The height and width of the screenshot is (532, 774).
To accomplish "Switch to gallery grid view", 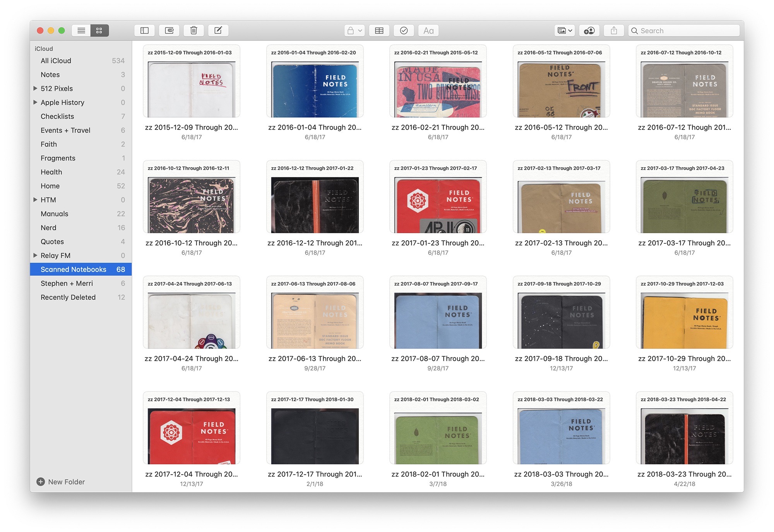I will (x=99, y=31).
